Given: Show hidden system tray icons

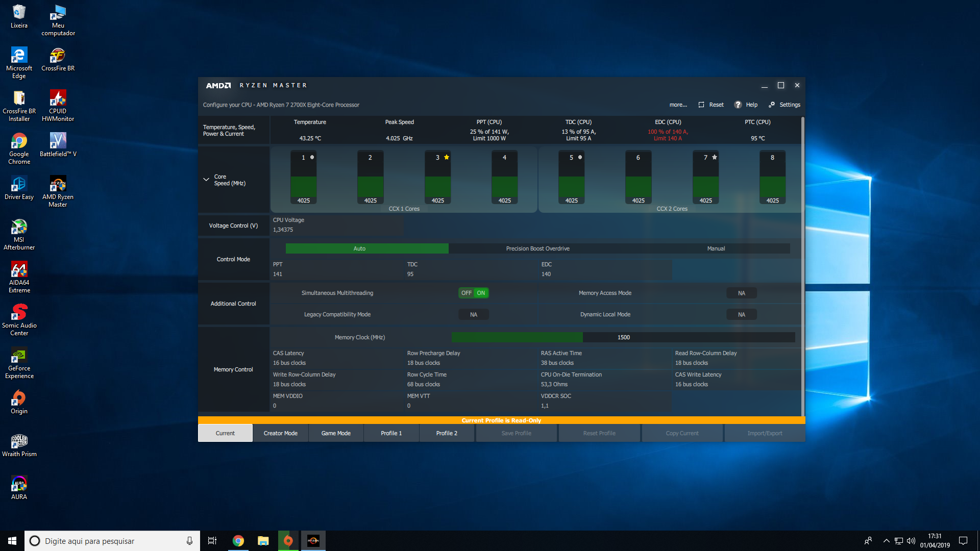Looking at the screenshot, I should tap(887, 541).
